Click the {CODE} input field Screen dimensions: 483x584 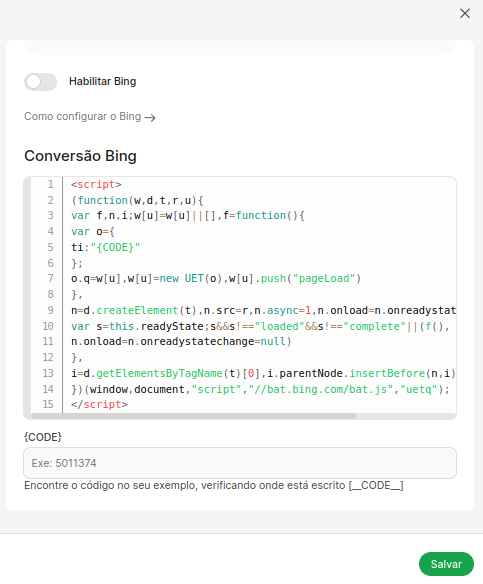(240, 463)
